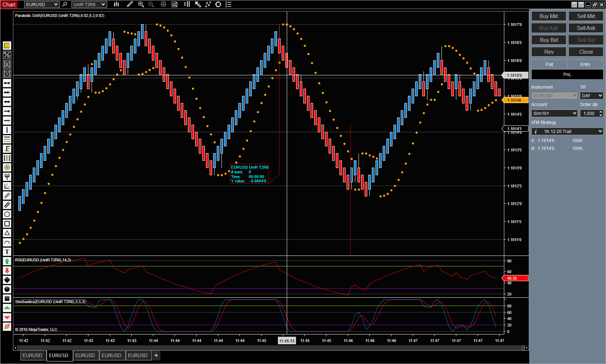Expand the ATM Strategy dropdown
Viewport: 606px width, 364px height.
[x=567, y=131]
